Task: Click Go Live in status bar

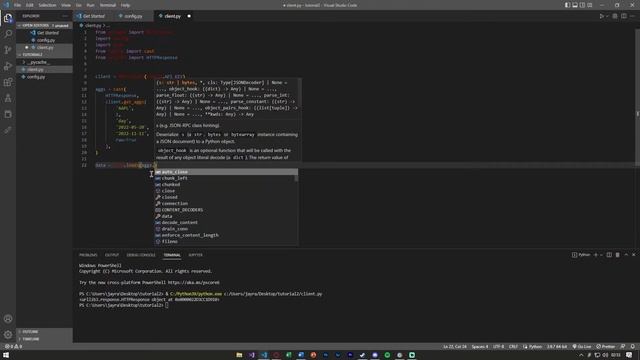Action: [x=582, y=347]
